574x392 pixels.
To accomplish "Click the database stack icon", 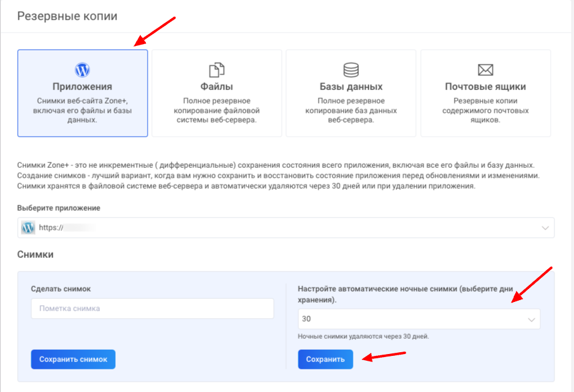I will [x=351, y=69].
